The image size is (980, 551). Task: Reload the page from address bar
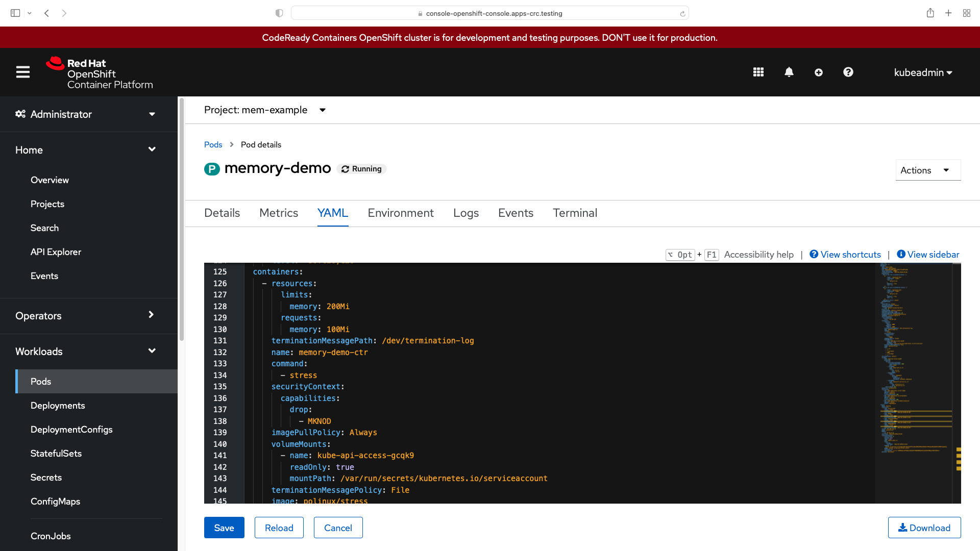point(682,14)
